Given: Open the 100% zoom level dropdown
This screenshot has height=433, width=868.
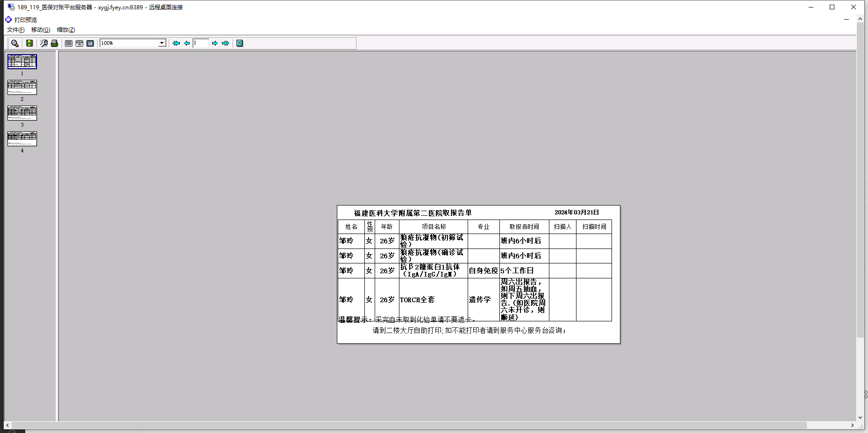Looking at the screenshot, I should [162, 43].
